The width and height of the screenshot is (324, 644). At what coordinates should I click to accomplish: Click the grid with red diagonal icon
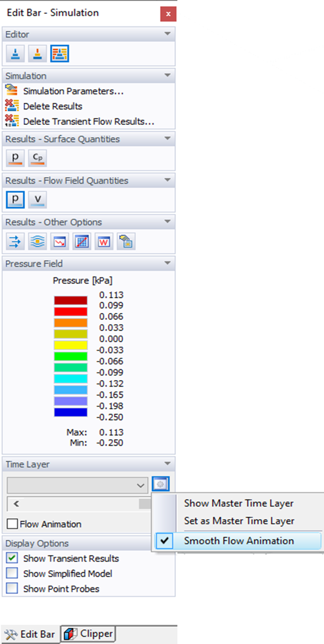[82, 241]
